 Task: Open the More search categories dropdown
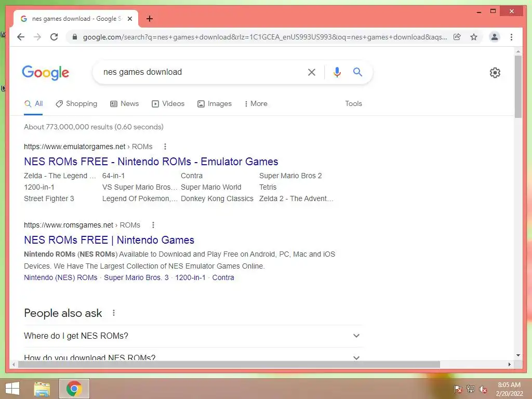click(x=256, y=104)
